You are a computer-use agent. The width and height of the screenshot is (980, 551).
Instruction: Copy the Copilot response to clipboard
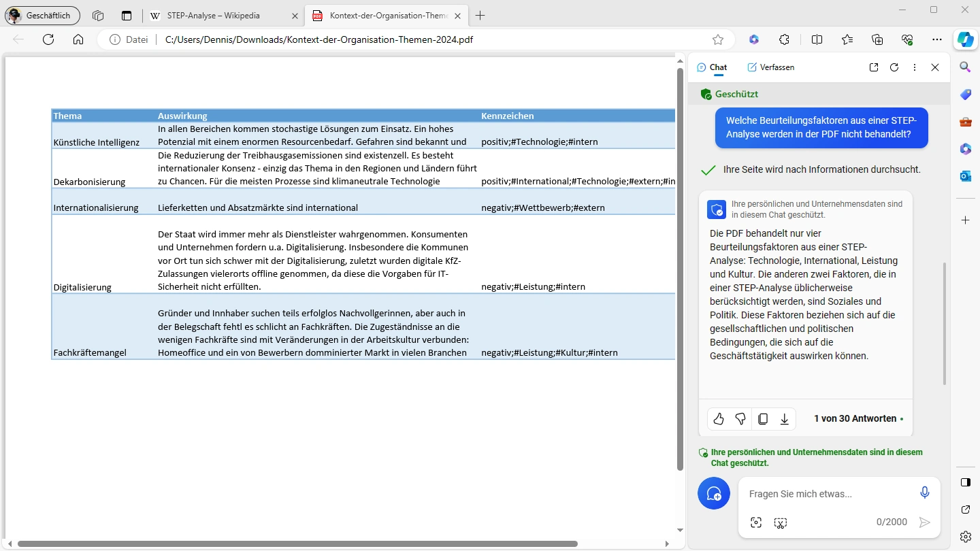click(763, 419)
